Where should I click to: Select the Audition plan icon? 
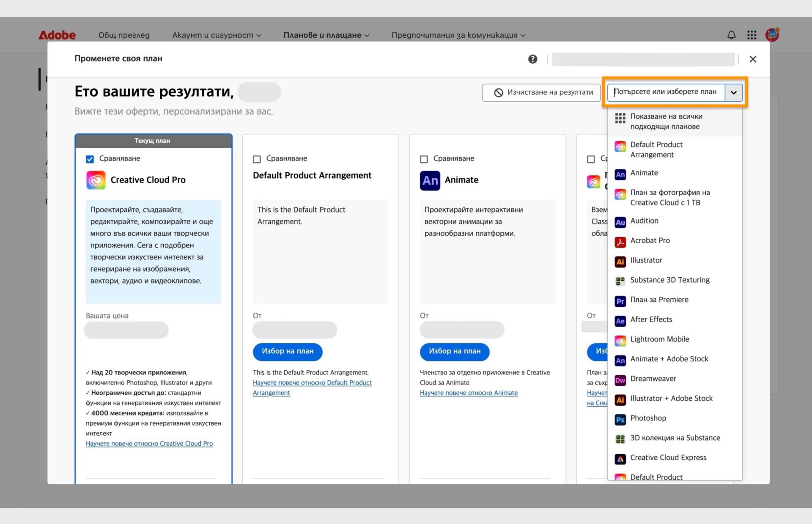[620, 222]
